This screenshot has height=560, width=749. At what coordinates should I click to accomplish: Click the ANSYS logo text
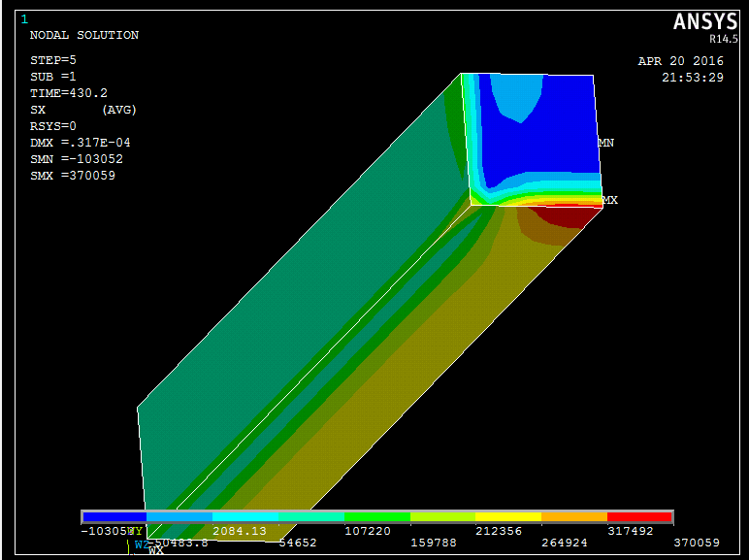pos(705,22)
